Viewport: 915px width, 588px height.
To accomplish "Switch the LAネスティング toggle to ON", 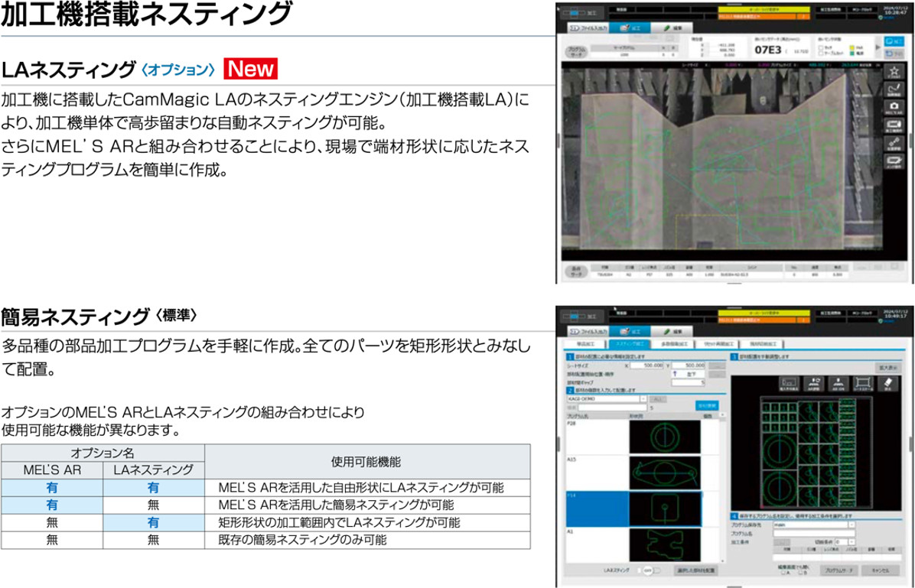I will click(650, 570).
